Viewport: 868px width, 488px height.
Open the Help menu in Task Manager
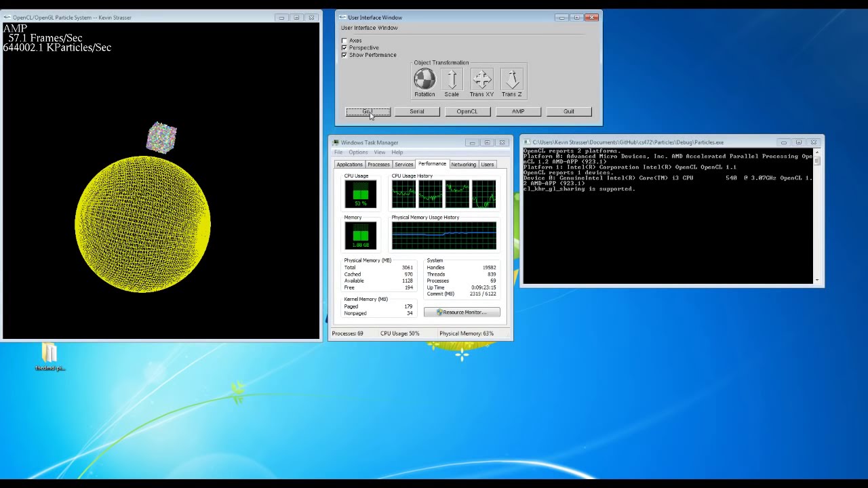pos(397,152)
